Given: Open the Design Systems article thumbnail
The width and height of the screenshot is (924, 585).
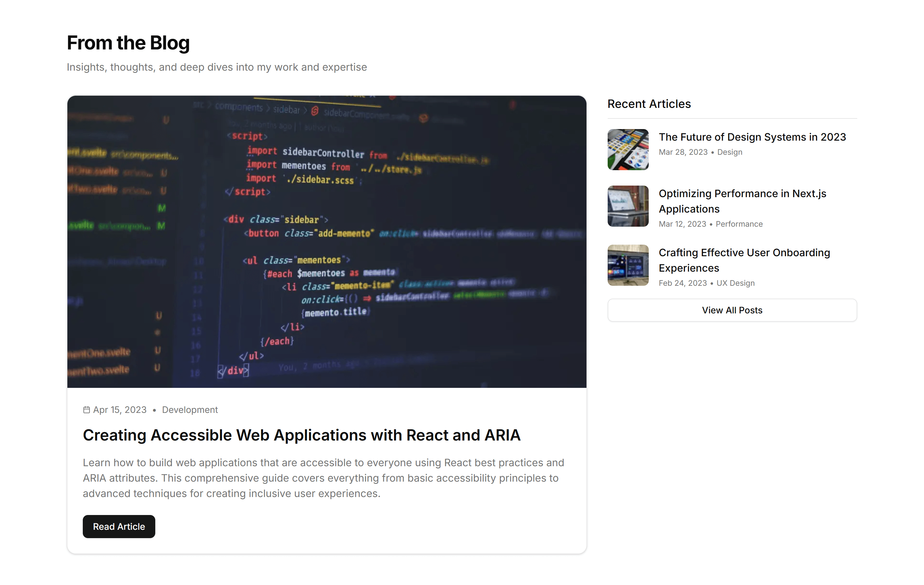Looking at the screenshot, I should pos(628,149).
